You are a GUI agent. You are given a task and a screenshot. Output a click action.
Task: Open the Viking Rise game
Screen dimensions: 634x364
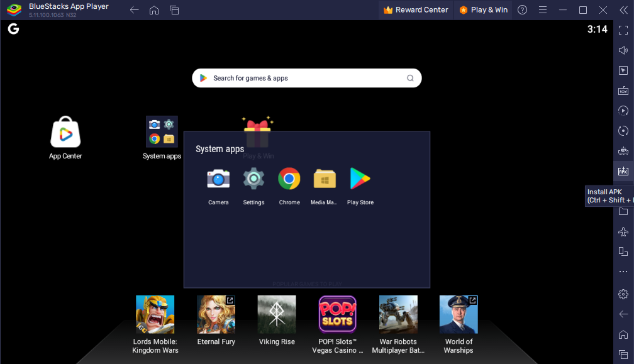(x=277, y=314)
